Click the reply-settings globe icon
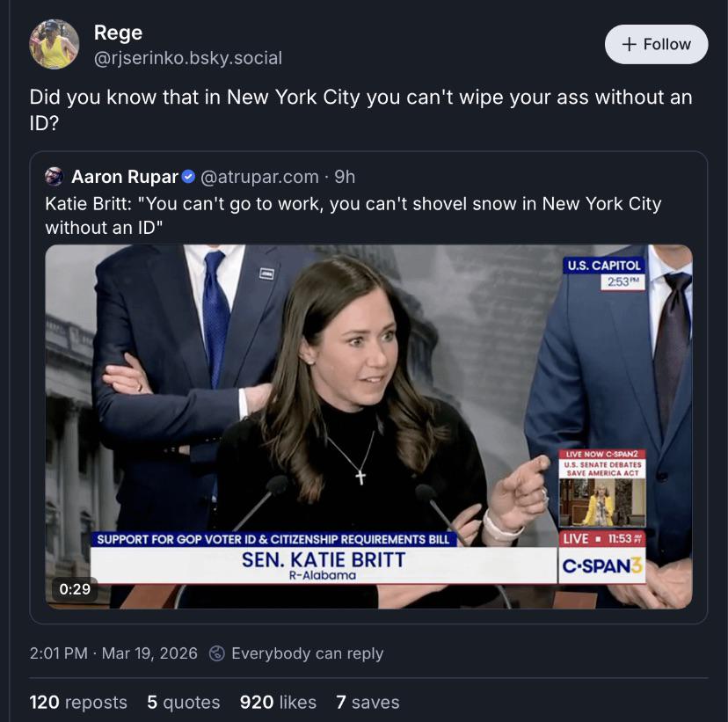The image size is (728, 722). coord(216,653)
